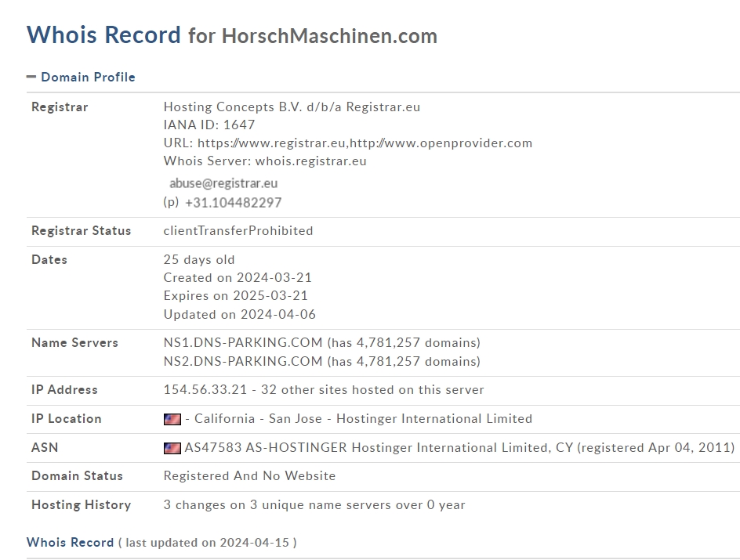Click the US flag icon in ASN row

[x=172, y=448]
